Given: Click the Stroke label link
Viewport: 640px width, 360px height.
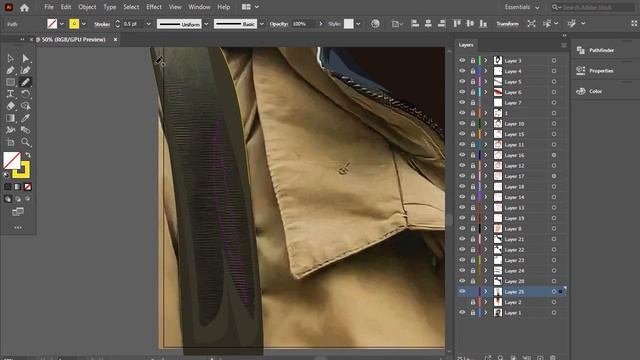Looking at the screenshot, I should click(102, 24).
